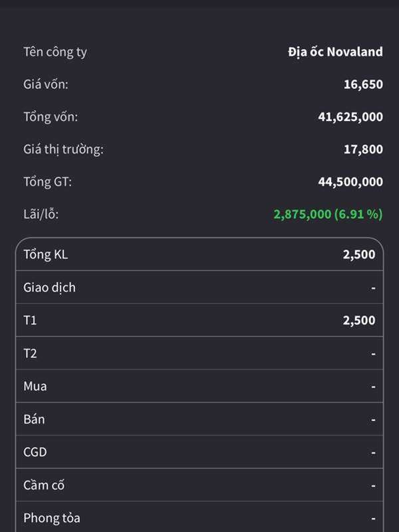Tap the Tổng GT value 44,500,000
This screenshot has height=532, width=399.
pos(350,182)
